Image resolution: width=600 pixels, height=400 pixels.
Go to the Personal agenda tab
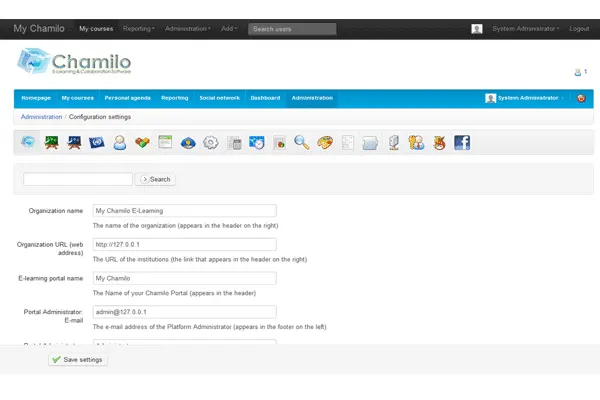coord(127,98)
